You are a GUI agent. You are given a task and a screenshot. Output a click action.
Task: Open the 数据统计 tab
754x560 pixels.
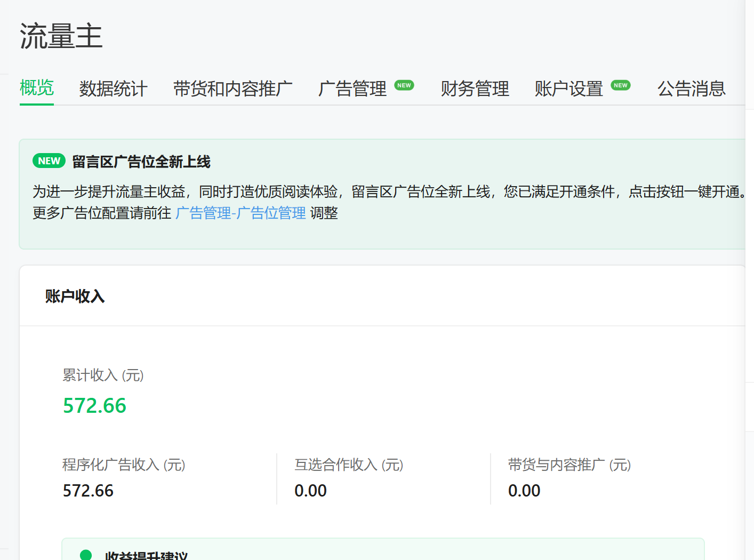(x=113, y=89)
